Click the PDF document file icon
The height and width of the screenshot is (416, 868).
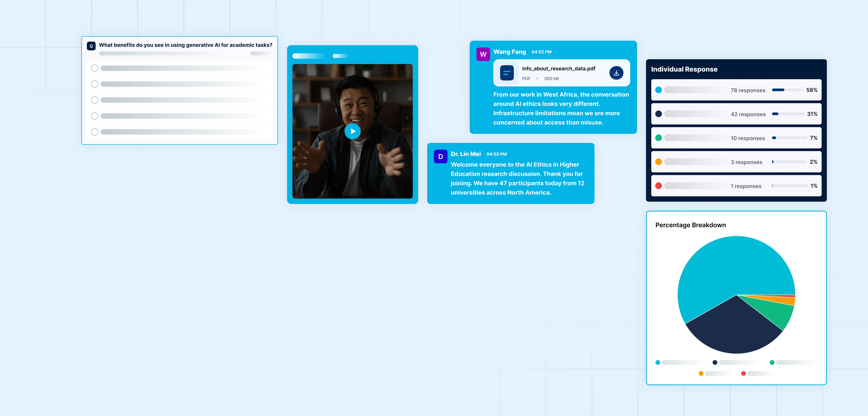pos(507,73)
